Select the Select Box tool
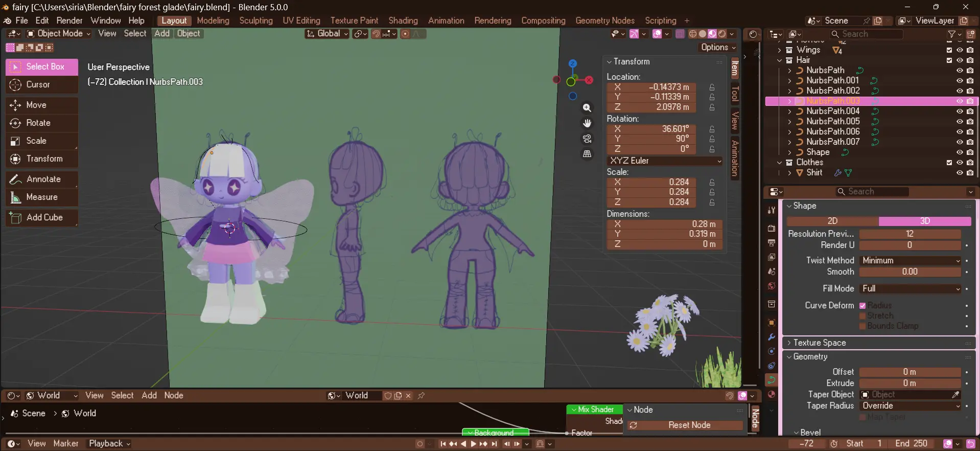This screenshot has height=451, width=980. pyautogui.click(x=42, y=66)
